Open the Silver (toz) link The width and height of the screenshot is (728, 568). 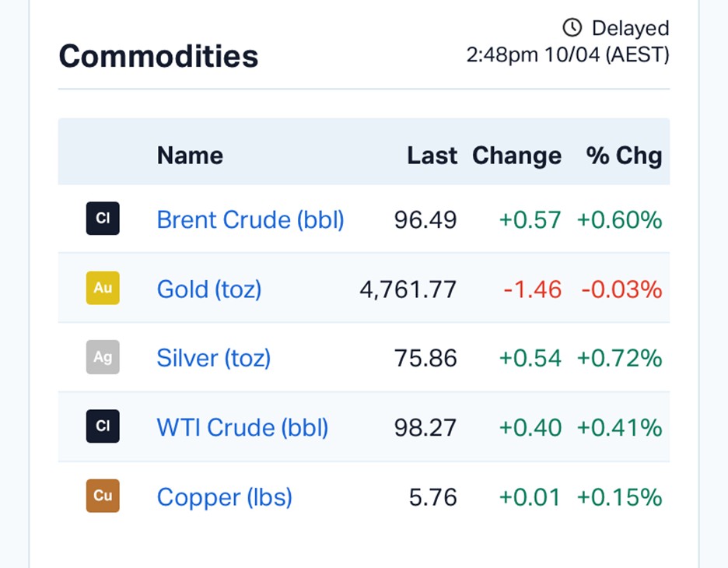(214, 358)
